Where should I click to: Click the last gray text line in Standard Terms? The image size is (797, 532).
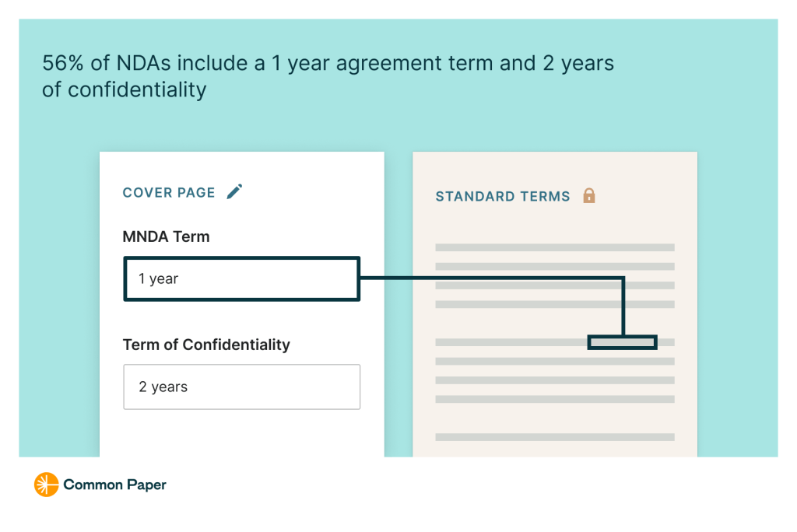click(x=555, y=437)
